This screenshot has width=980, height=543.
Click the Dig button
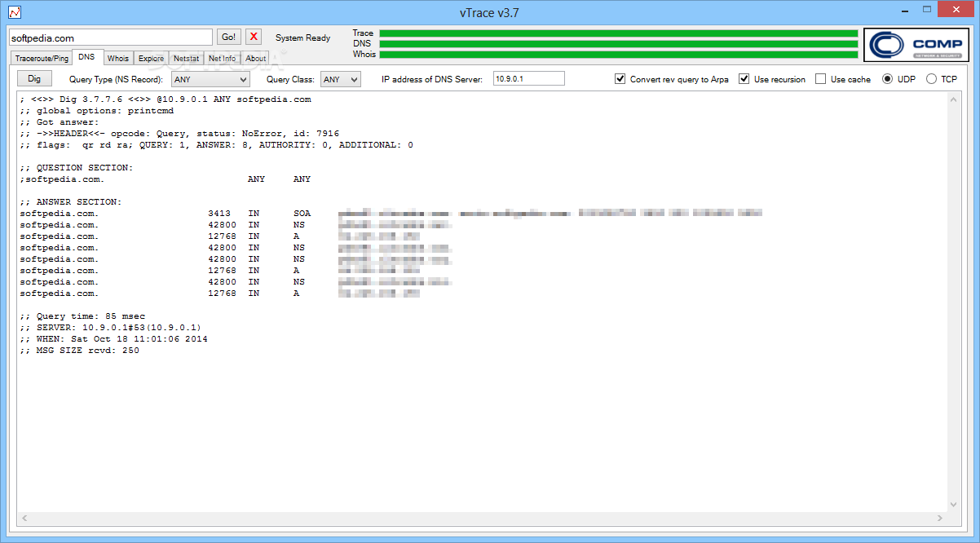point(34,78)
